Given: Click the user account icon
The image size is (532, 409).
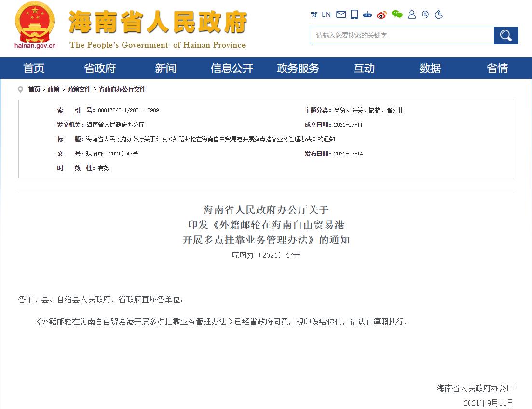Looking at the screenshot, I should pyautogui.click(x=412, y=14).
